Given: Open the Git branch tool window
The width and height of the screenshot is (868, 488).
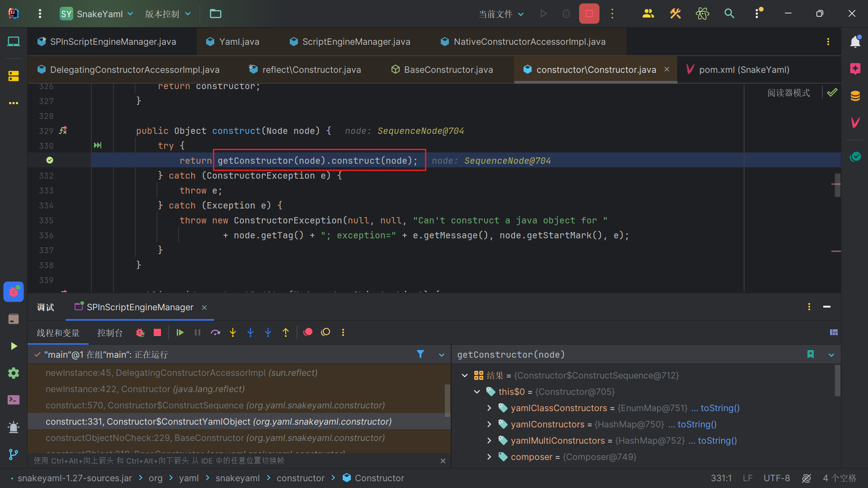Looking at the screenshot, I should pyautogui.click(x=14, y=454).
